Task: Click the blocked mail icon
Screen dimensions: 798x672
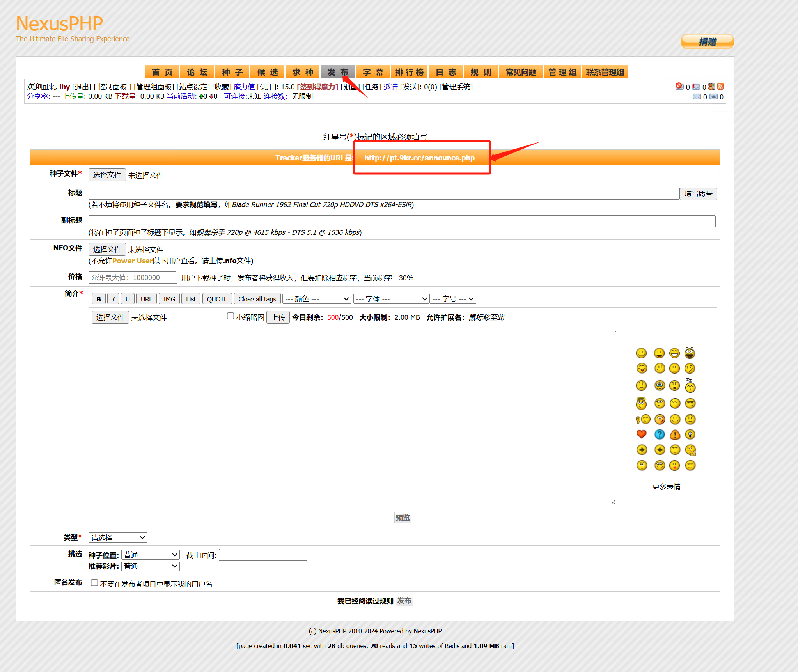Action: click(x=679, y=86)
